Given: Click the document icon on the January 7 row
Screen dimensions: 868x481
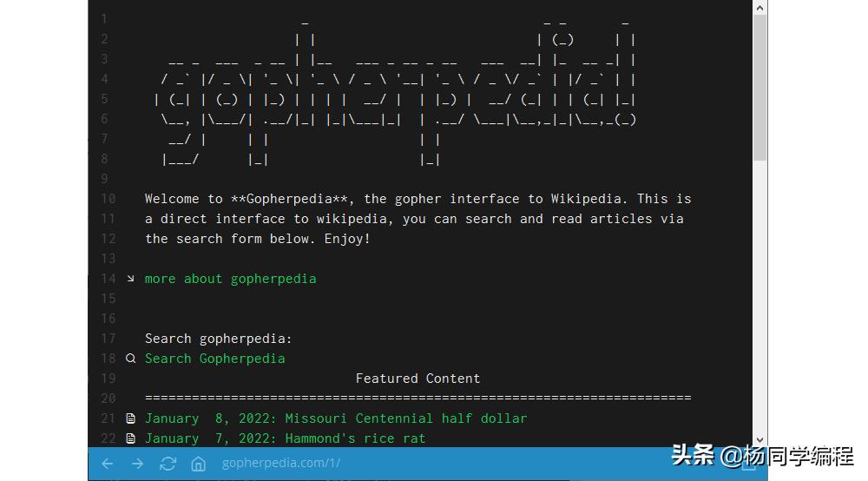Looking at the screenshot, I should [x=131, y=438].
